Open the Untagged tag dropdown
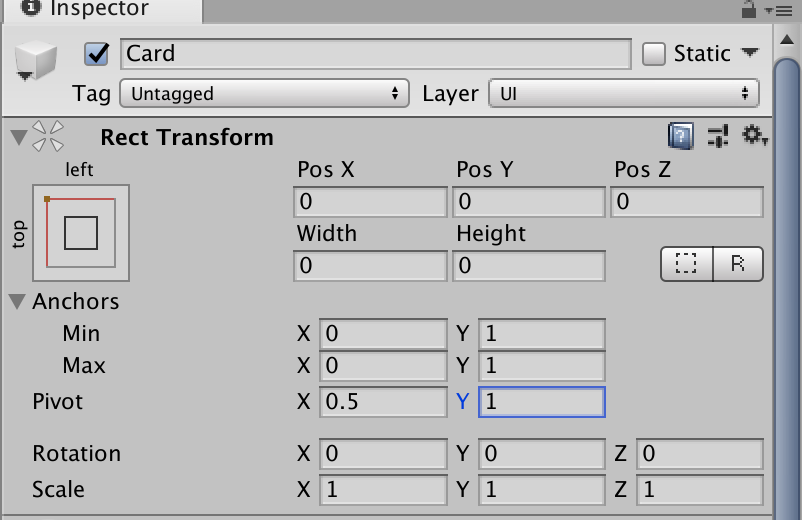Screen dimensions: 802x520 [x=264, y=94]
